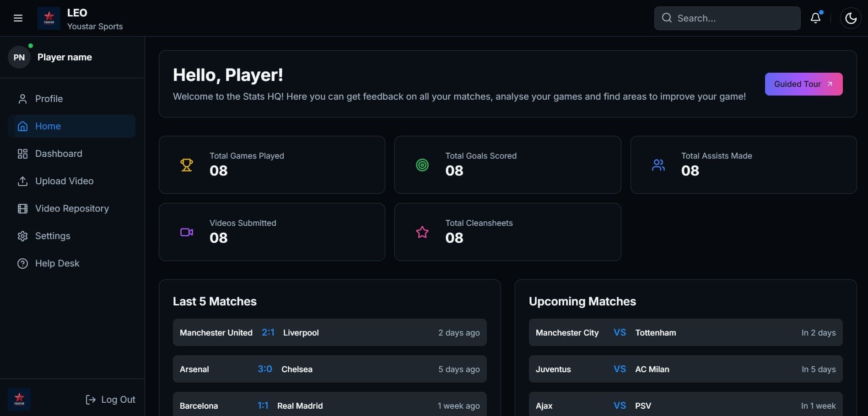
Task: Click the Youstar logo in the sidebar footer
Action: [19, 399]
